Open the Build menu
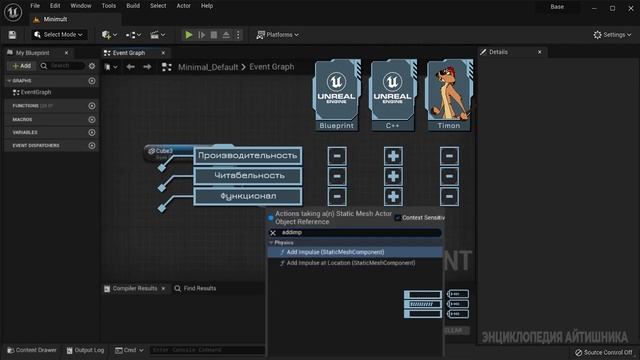This screenshot has width=640, height=360. (x=133, y=6)
